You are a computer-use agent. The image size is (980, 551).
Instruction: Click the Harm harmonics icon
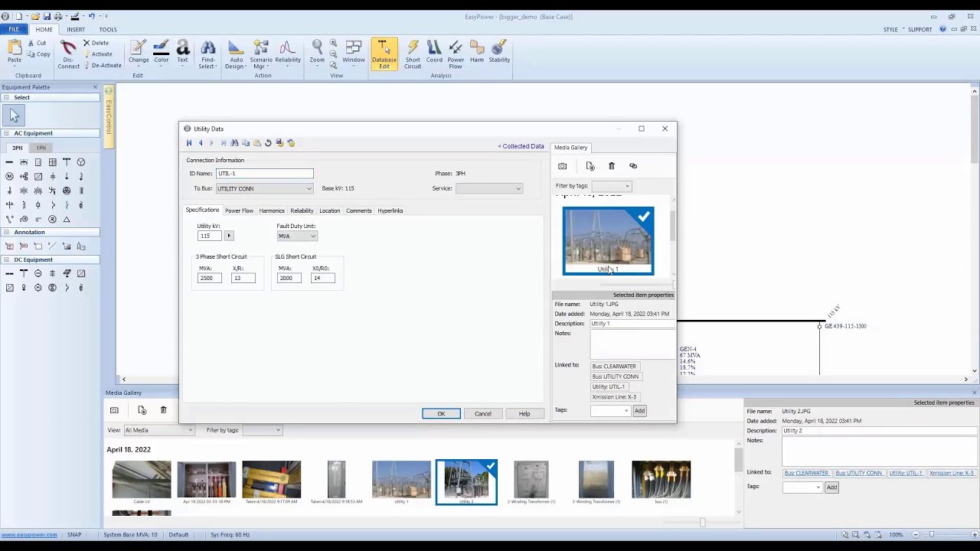tap(477, 51)
